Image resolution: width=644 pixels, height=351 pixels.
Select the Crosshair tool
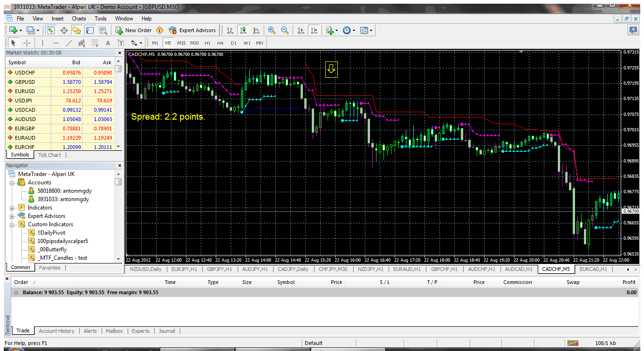pyautogui.click(x=27, y=43)
